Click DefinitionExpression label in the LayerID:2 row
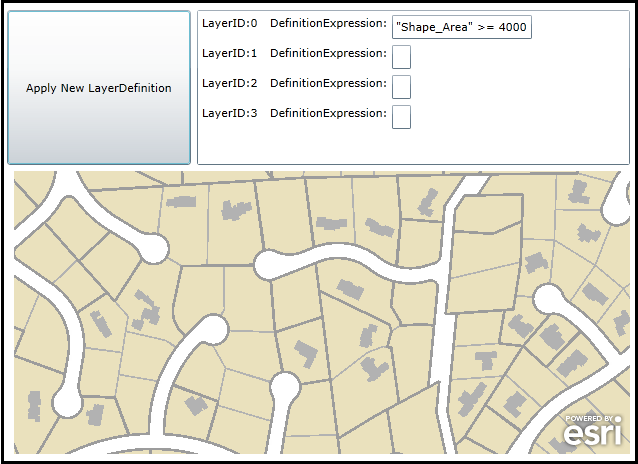This screenshot has width=638, height=464. (328, 83)
